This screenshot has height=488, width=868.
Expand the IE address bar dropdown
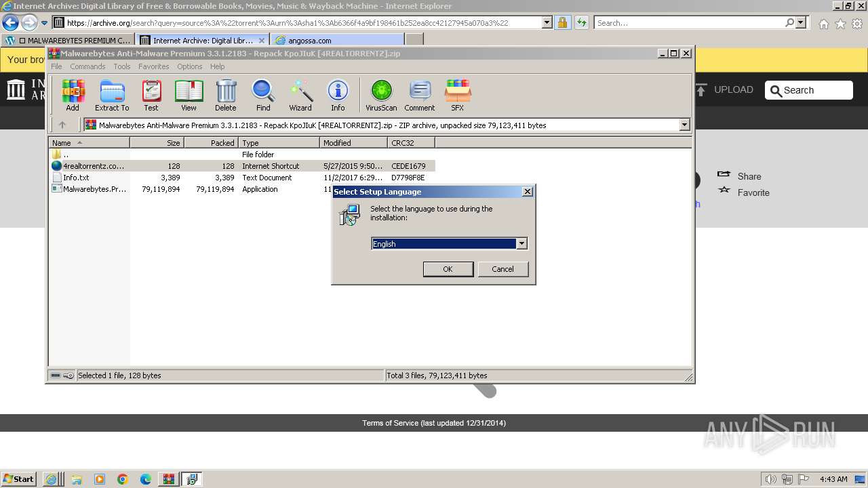coord(547,22)
